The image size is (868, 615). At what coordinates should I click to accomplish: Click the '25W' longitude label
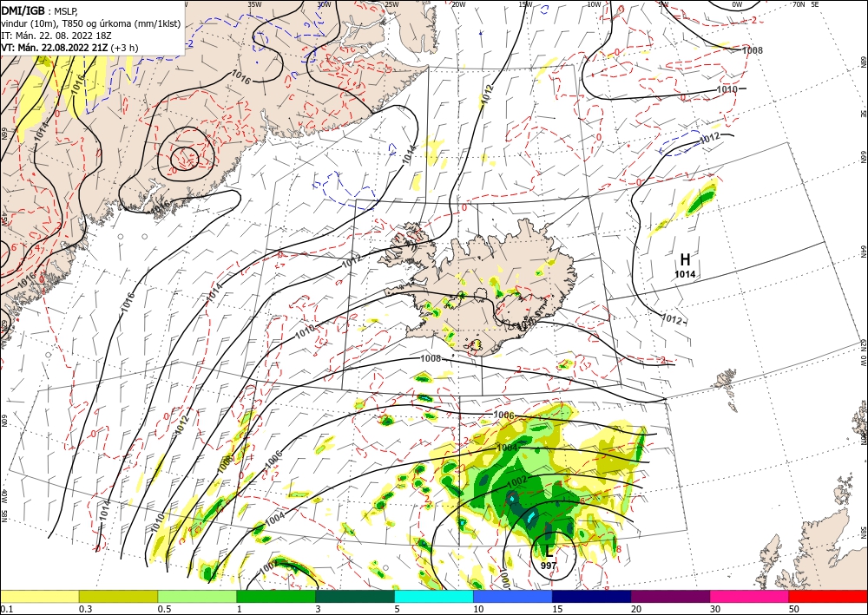(391, 4)
